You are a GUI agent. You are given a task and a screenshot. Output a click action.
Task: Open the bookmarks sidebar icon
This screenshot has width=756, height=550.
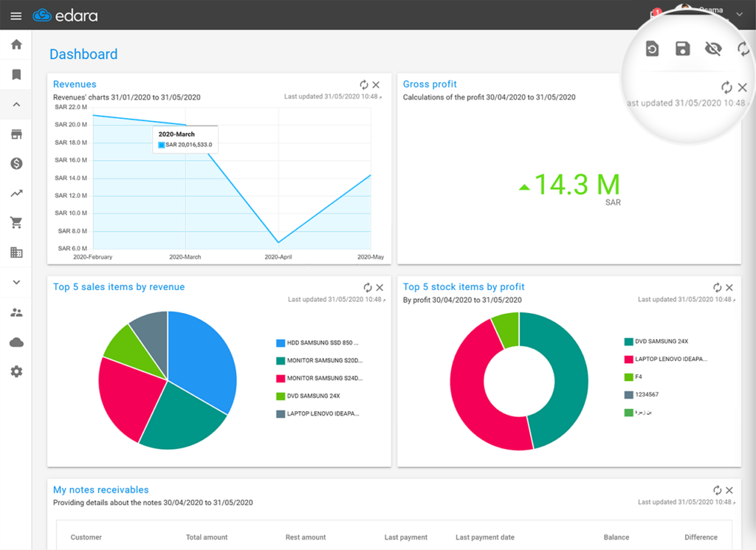click(16, 75)
